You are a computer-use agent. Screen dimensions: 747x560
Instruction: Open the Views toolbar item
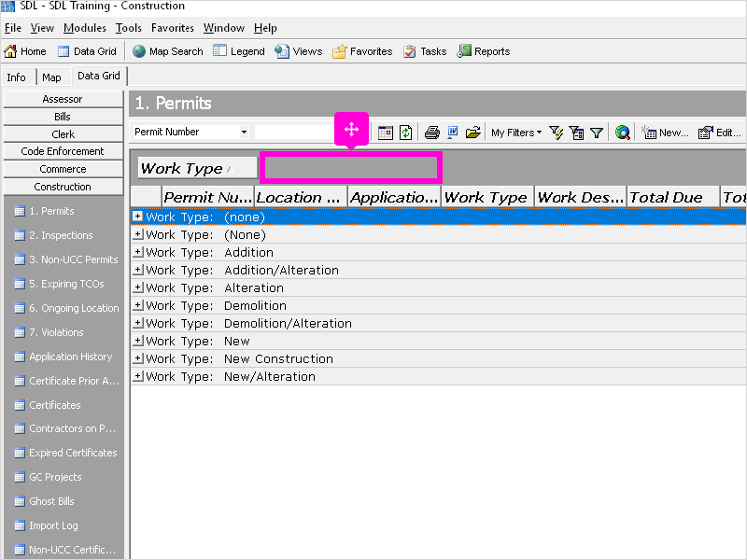[299, 51]
